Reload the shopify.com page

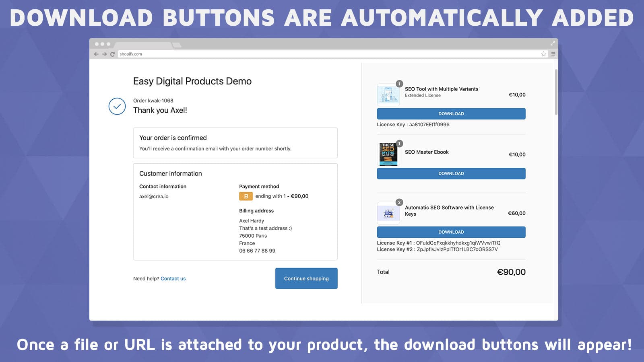113,53
